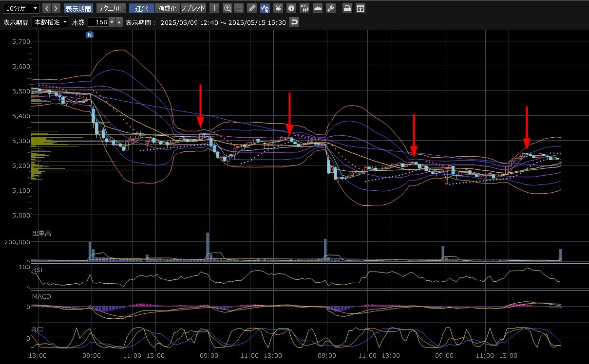Toggle the 表示期間 toolbar button
Viewport: 589px width, 364px height.
click(x=78, y=8)
